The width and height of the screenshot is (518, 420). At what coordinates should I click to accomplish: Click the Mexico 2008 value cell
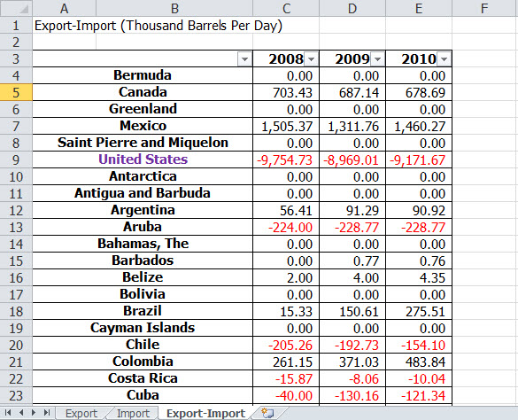point(286,126)
